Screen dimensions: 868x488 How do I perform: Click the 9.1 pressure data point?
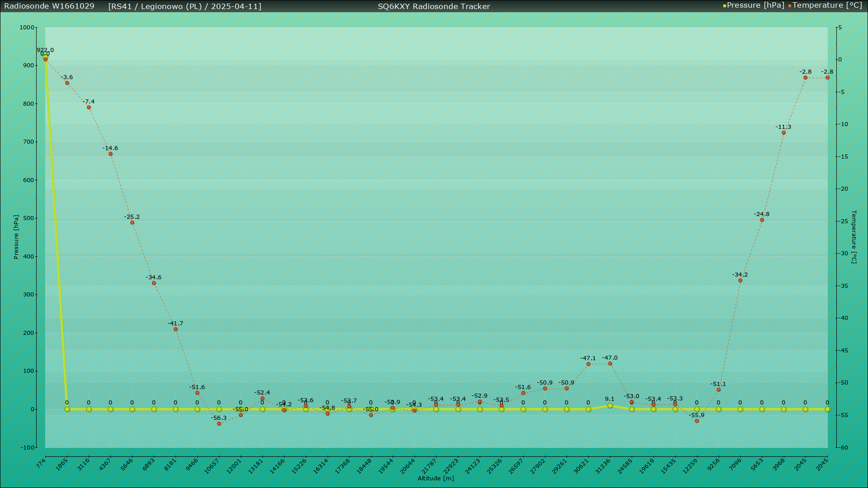[610, 406]
